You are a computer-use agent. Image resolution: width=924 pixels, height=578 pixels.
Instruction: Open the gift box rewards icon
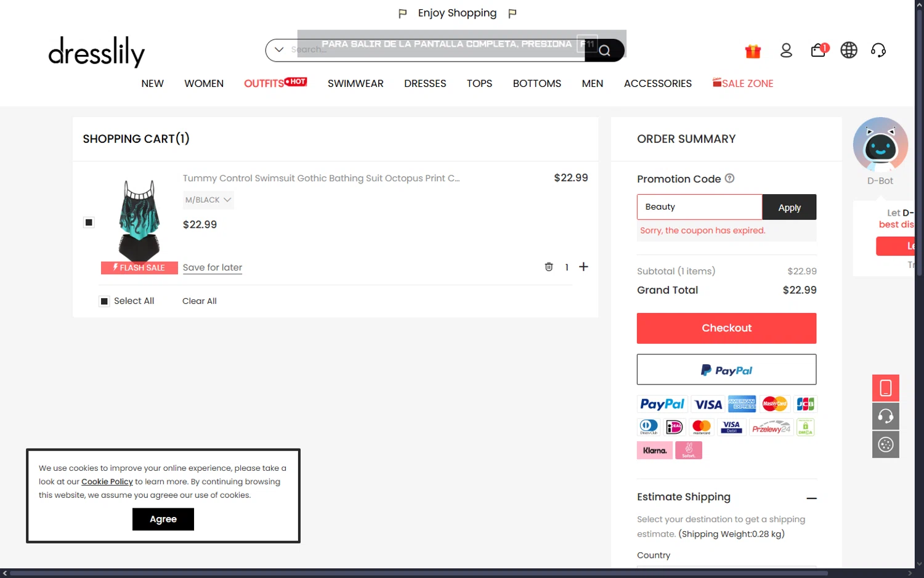pos(753,51)
